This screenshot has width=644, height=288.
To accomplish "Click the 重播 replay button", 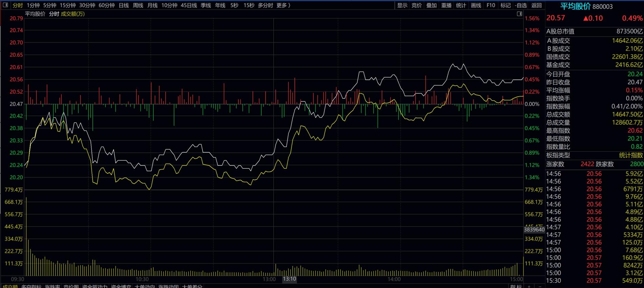I will coord(446,5).
